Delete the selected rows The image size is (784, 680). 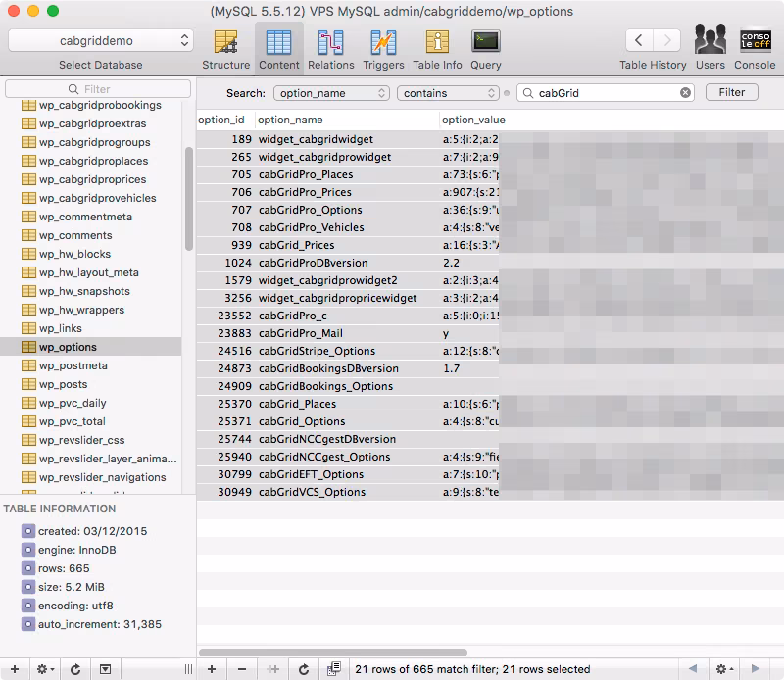[242, 669]
